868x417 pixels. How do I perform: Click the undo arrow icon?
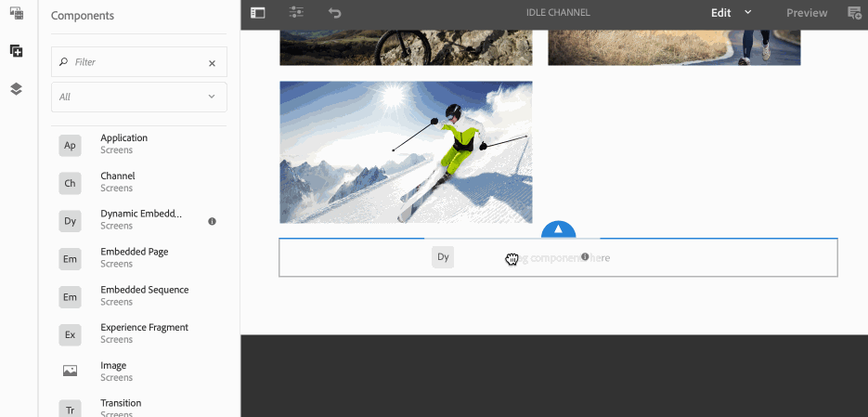(x=334, y=12)
